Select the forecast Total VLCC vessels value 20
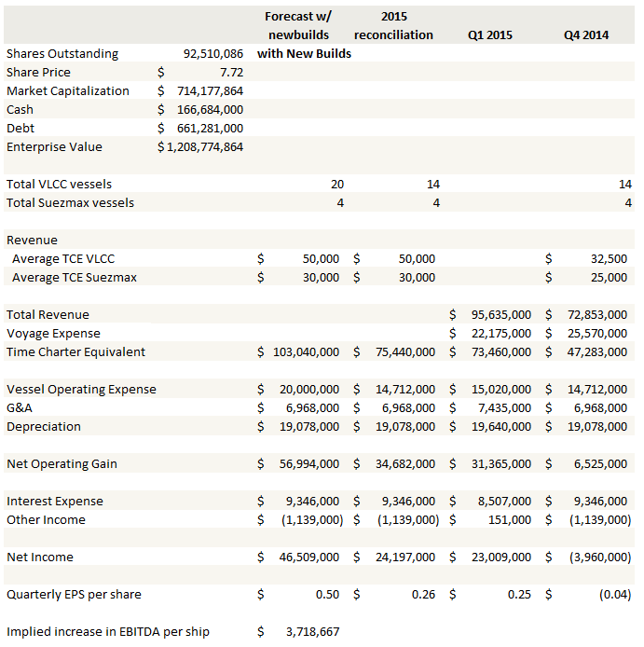The width and height of the screenshot is (644, 647). [x=336, y=185]
